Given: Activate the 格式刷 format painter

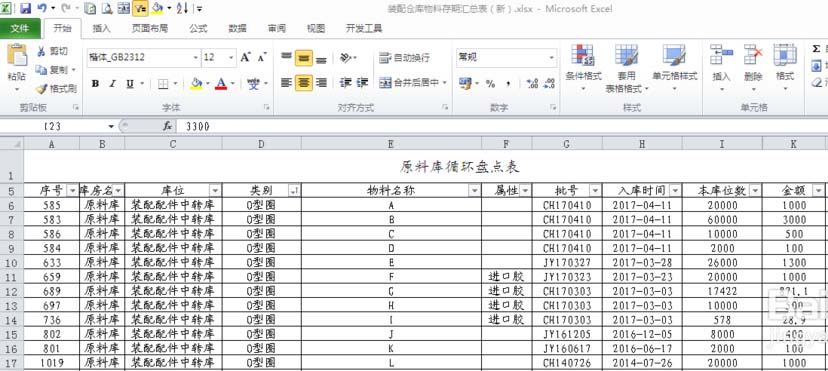Looking at the screenshot, I should 56,89.
